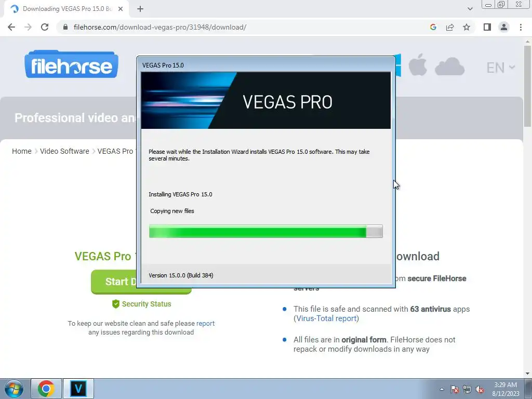
Task: Click 'Professional video' heading text
Action: pyautogui.click(x=75, y=118)
